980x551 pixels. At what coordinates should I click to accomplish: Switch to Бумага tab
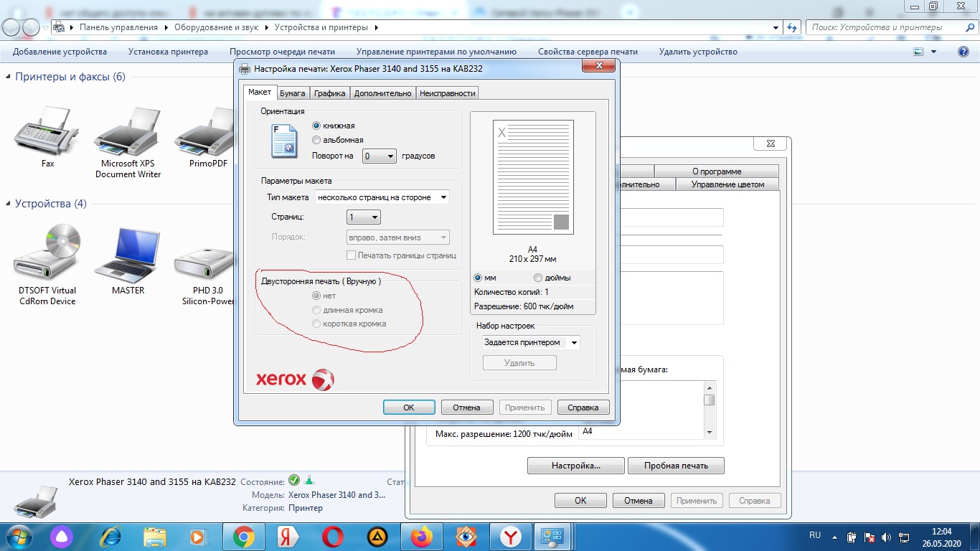point(293,93)
